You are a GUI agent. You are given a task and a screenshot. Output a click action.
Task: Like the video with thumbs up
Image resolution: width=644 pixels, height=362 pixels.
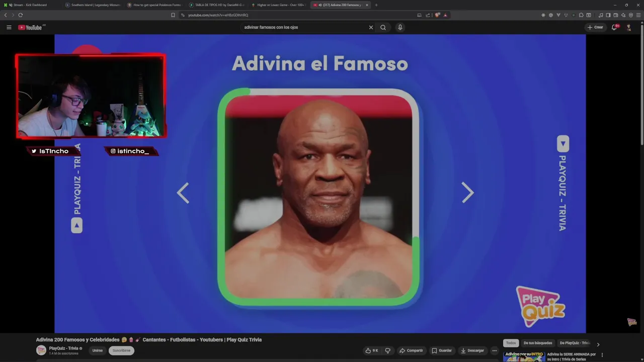coord(372,350)
